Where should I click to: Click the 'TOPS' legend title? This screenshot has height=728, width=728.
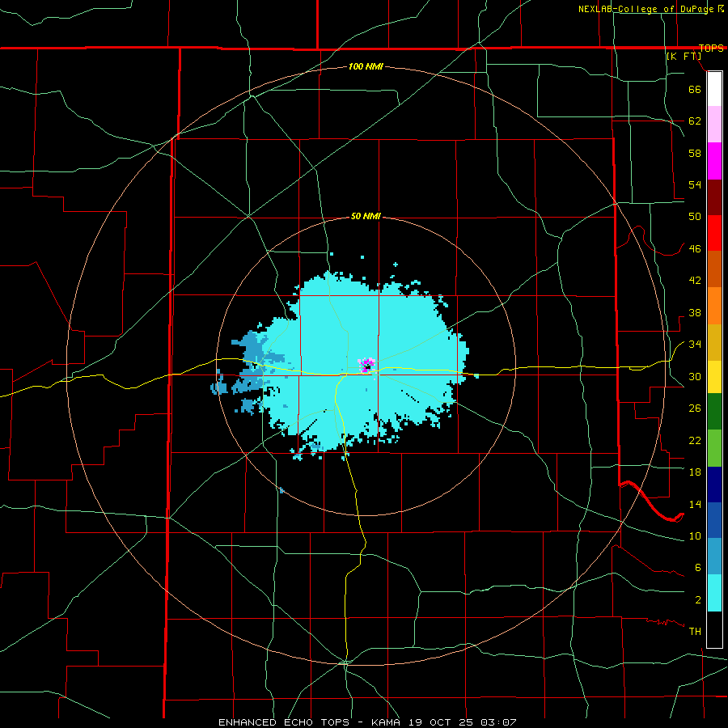click(x=711, y=48)
